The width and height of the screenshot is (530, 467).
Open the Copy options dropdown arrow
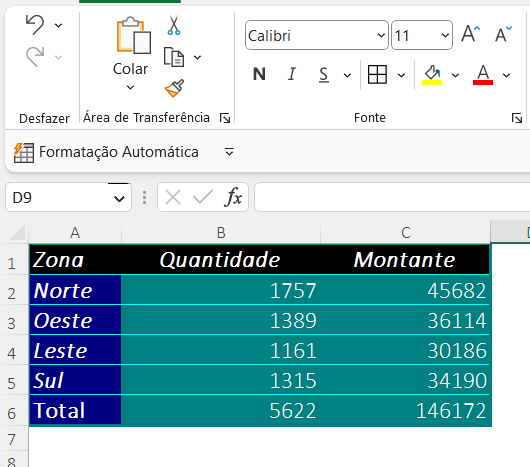[197, 57]
